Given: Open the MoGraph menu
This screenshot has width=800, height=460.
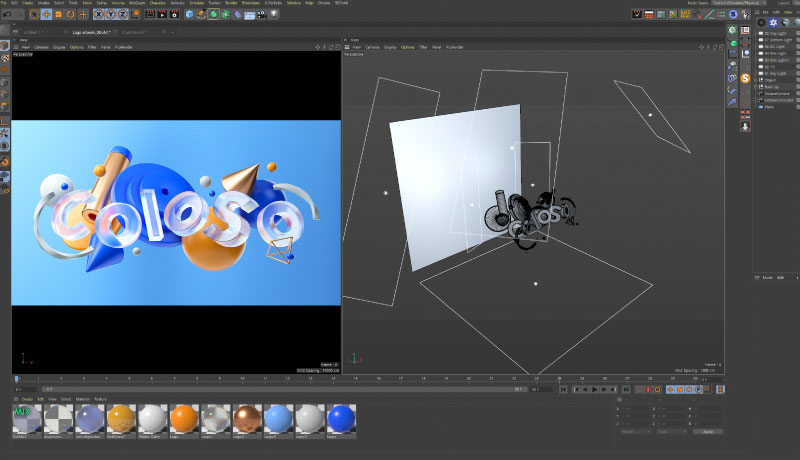Looking at the screenshot, I should tap(137, 3).
